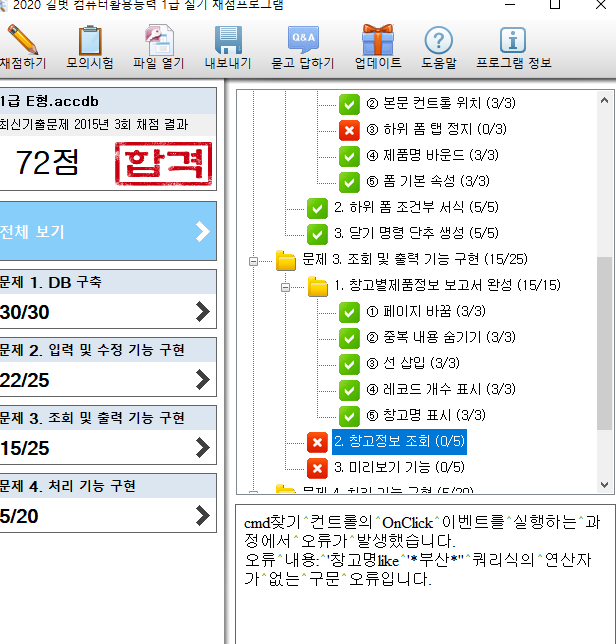
Task: Click red X beside 미리보기 기능
Action: [x=317, y=467]
